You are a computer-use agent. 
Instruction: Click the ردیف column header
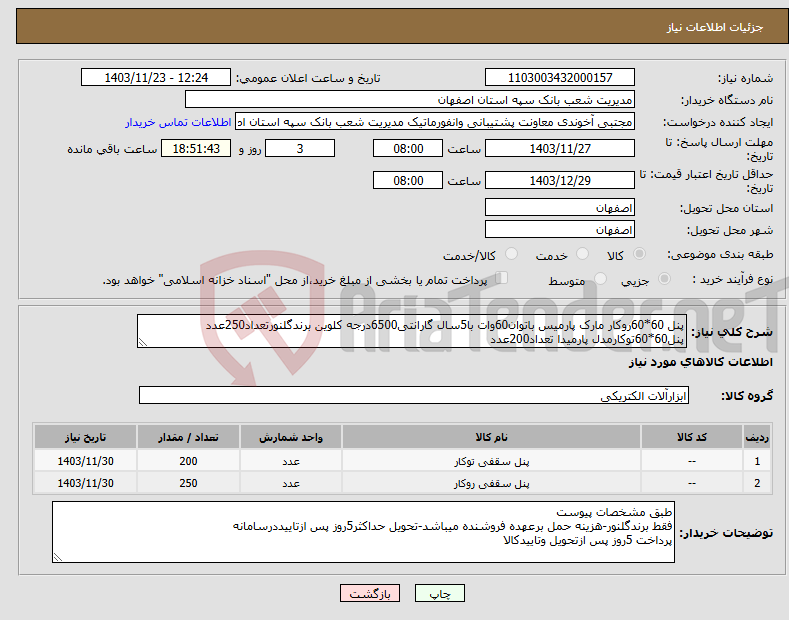pyautogui.click(x=757, y=437)
